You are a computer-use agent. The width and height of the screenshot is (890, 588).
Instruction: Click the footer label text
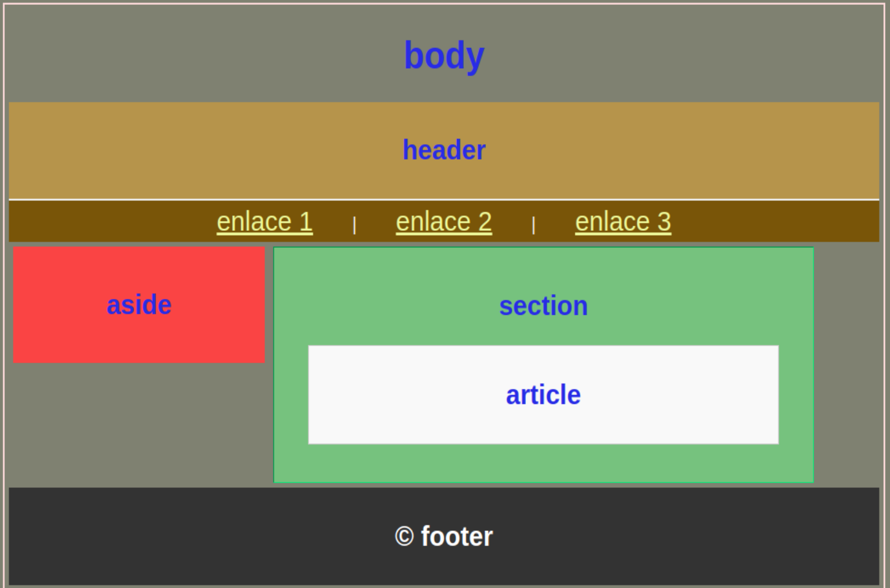click(x=457, y=536)
